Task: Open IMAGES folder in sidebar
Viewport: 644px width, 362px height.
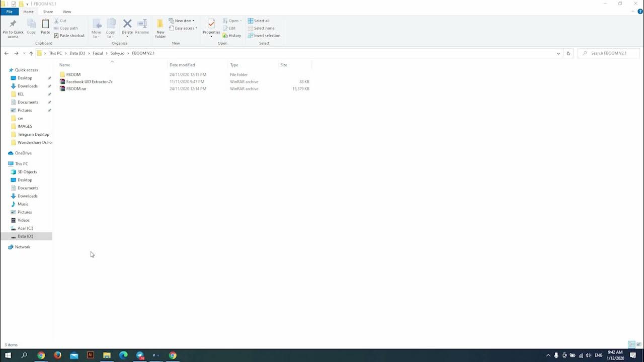Action: point(25,126)
